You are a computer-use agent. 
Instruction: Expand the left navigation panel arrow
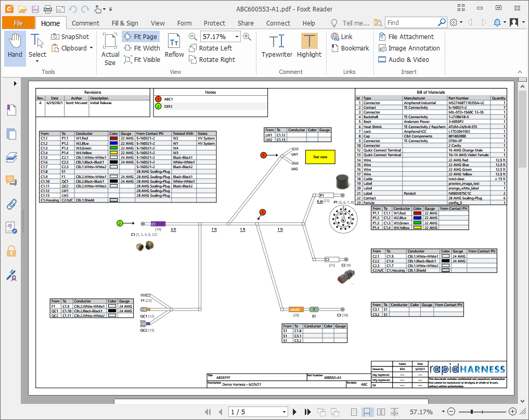(x=15, y=83)
